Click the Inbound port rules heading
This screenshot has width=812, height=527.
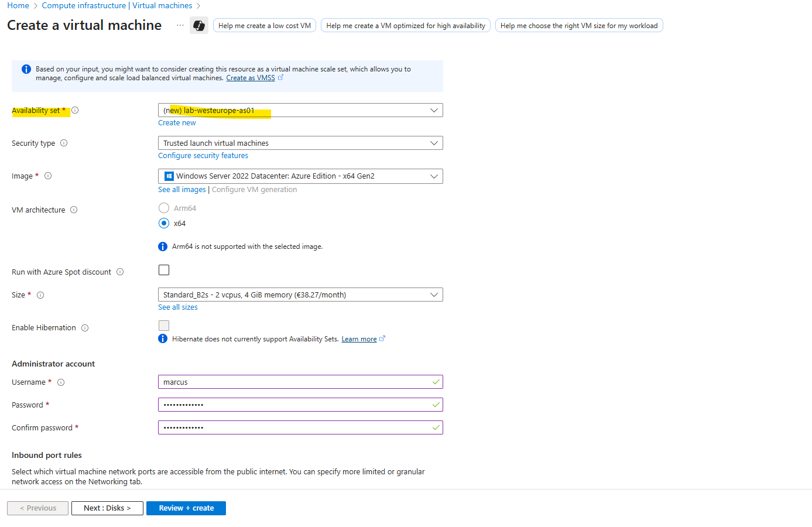click(x=47, y=455)
